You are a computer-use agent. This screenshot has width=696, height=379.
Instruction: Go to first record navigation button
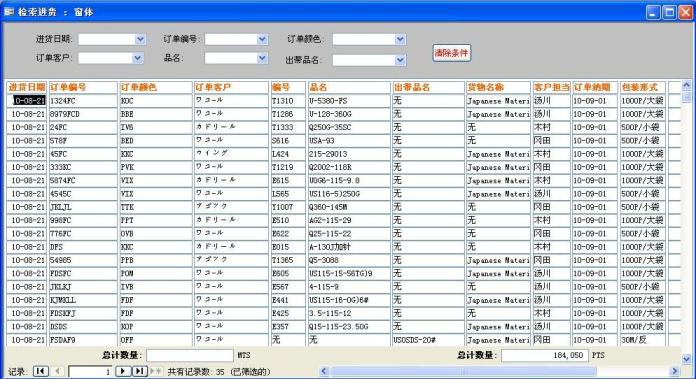coord(40,371)
